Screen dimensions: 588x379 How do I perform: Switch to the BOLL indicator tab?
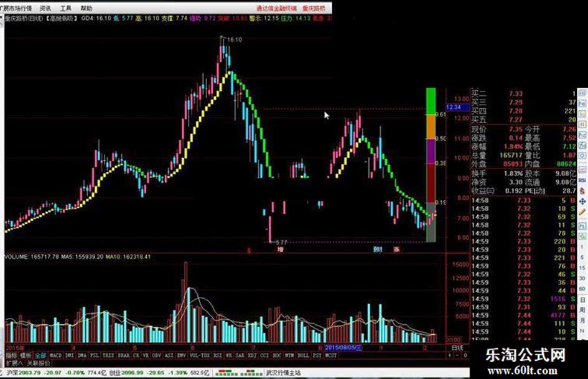coord(303,355)
